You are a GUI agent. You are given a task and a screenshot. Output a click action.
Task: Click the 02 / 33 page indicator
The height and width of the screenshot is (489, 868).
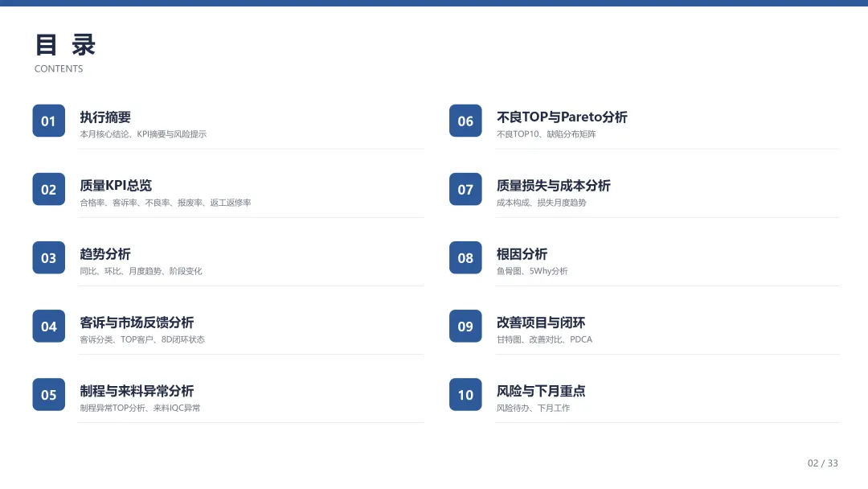[x=823, y=463]
